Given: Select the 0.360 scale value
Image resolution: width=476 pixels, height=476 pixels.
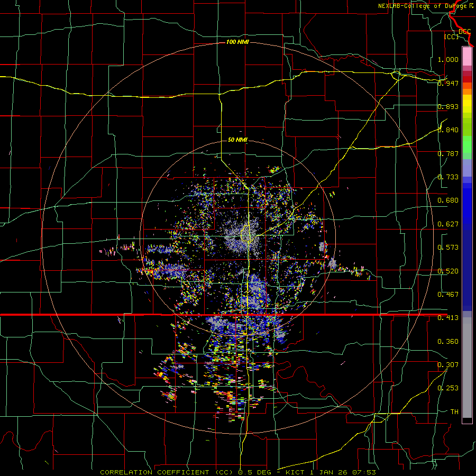Looking at the screenshot, I should tap(448, 342).
